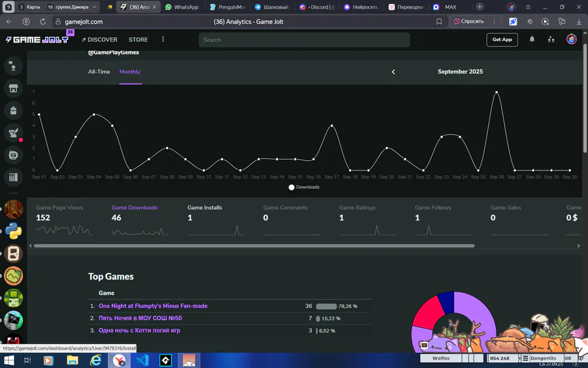The height and width of the screenshot is (368, 588).
Task: Select the Monthly tab
Action: pyautogui.click(x=130, y=72)
